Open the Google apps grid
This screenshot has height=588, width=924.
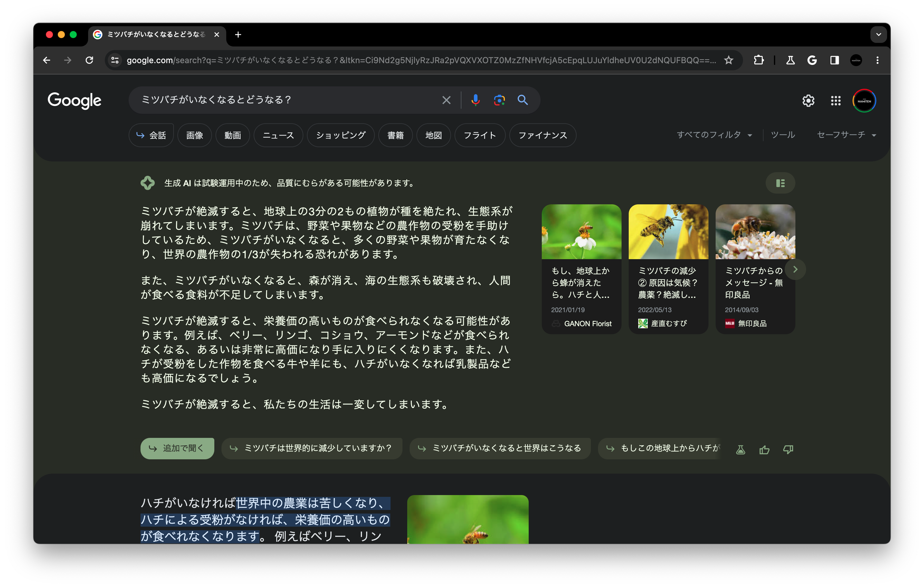[836, 101]
